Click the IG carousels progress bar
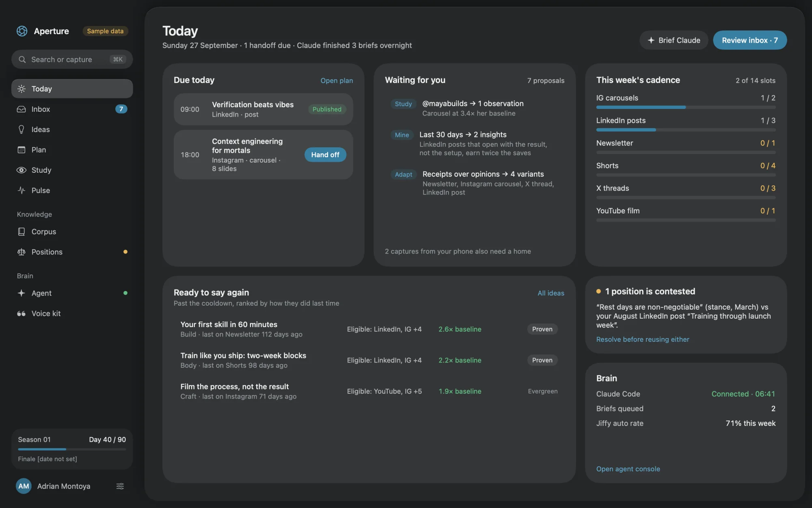The width and height of the screenshot is (812, 508). [686, 107]
